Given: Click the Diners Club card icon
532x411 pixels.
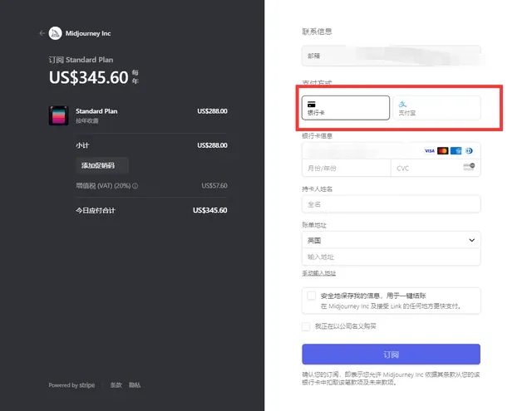Looking at the screenshot, I should [468, 150].
